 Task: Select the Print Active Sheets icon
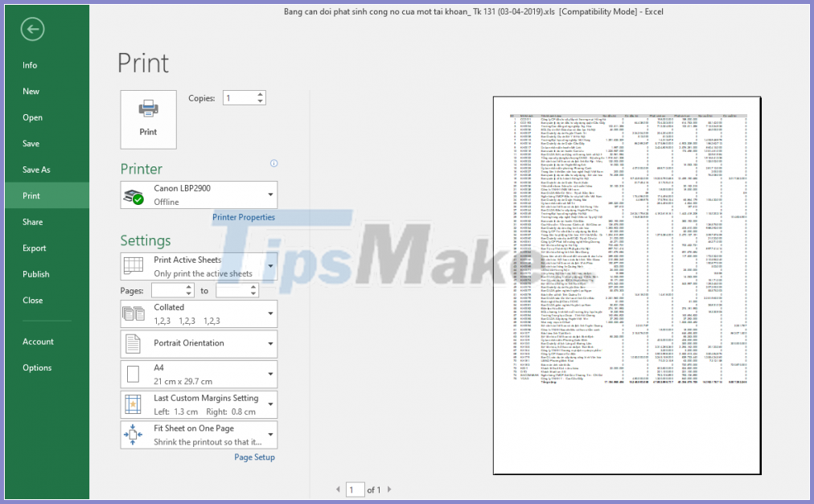[x=133, y=267]
